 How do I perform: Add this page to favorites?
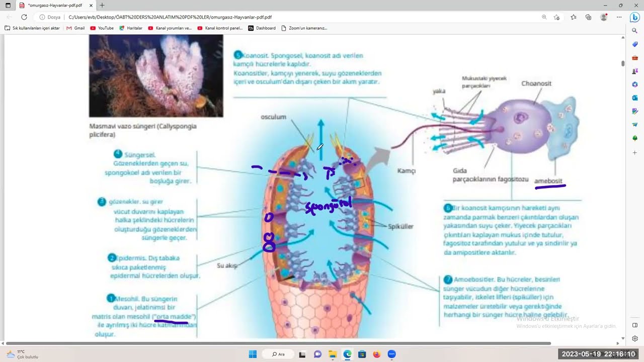click(x=556, y=17)
